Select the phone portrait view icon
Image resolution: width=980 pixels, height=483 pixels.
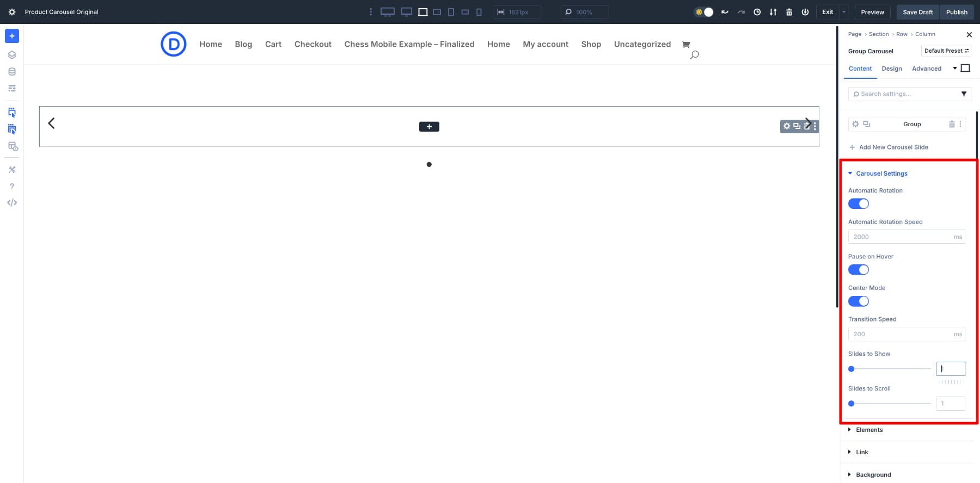[x=479, y=12]
